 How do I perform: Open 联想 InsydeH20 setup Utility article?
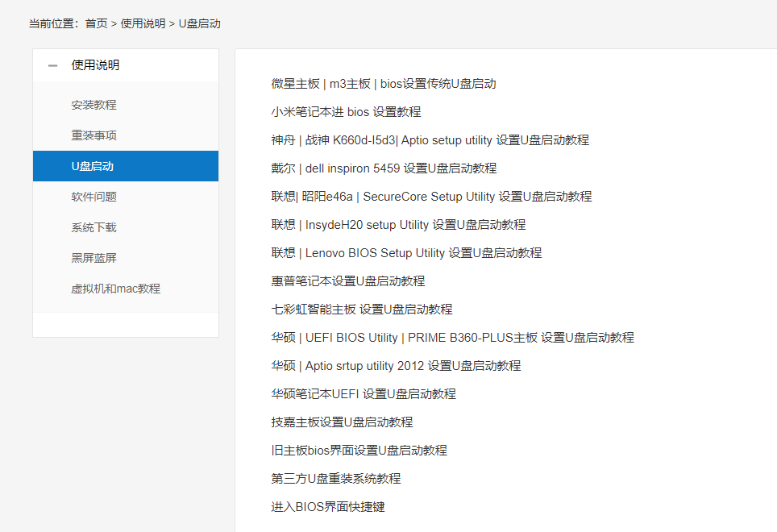[398, 225]
